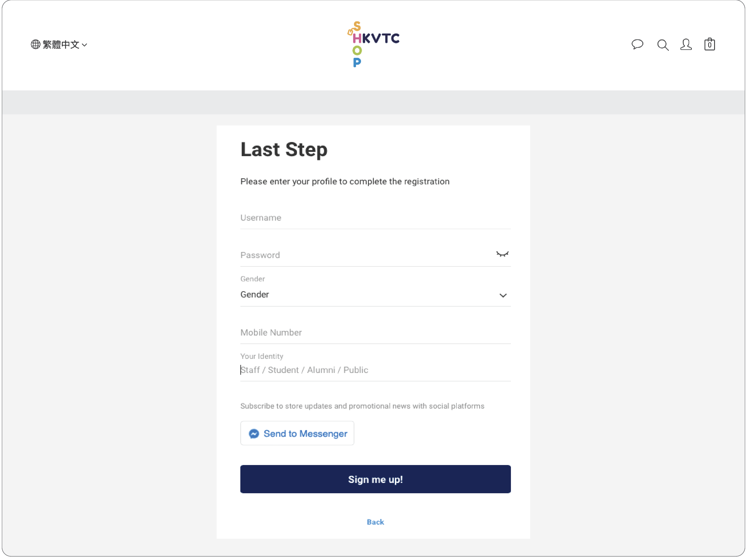Click the HKVTC Shop logo
747x560 pixels.
tap(374, 44)
